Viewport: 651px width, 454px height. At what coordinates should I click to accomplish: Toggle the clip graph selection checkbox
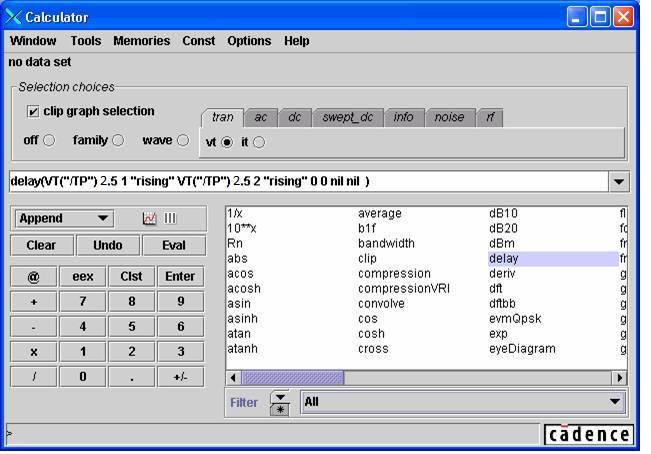click(x=33, y=112)
